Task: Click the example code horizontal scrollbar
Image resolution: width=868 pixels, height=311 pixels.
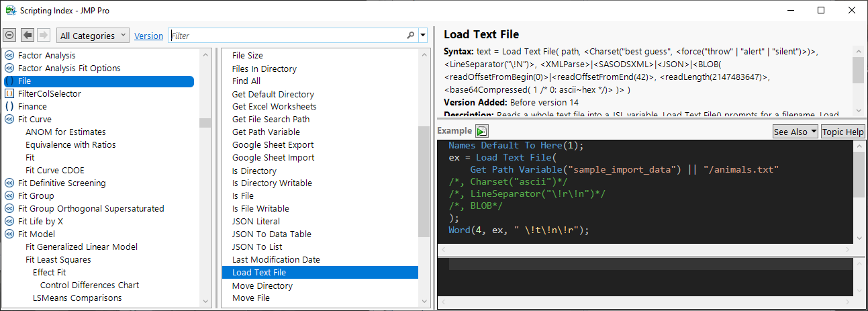Action: coord(644,250)
